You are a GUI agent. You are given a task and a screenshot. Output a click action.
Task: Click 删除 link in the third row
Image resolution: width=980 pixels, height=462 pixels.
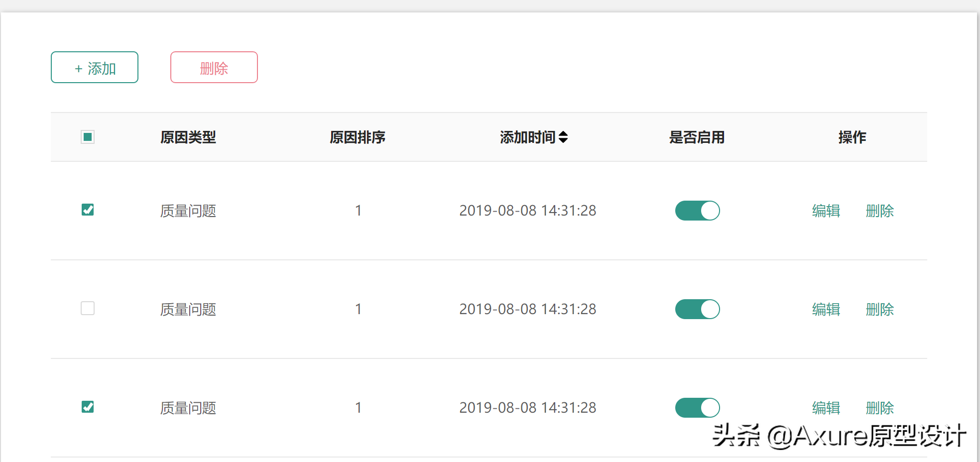click(880, 408)
